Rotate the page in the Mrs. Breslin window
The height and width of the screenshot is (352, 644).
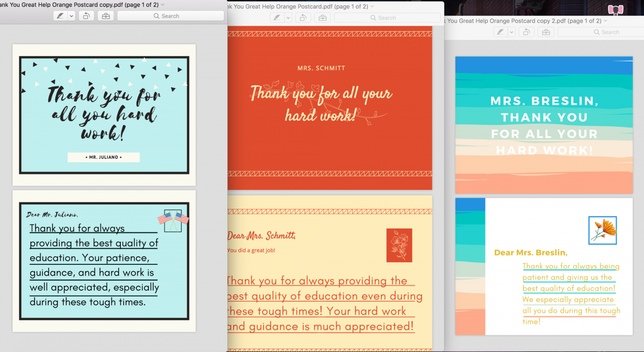526,32
